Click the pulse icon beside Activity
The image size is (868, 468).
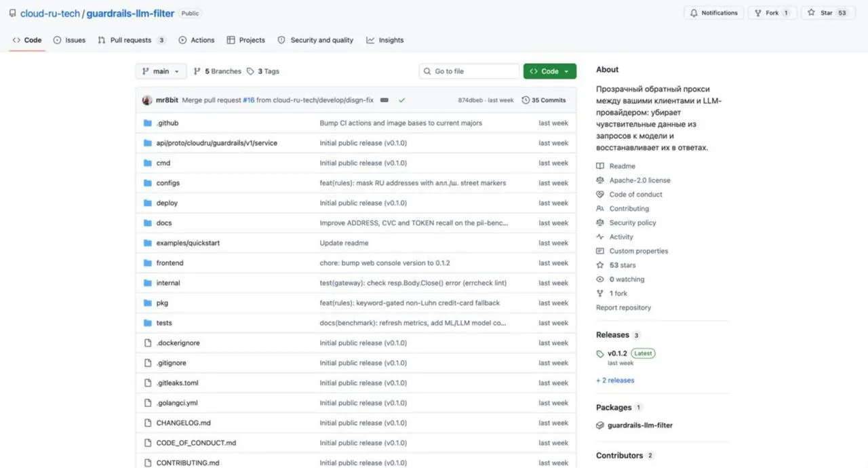pyautogui.click(x=600, y=237)
